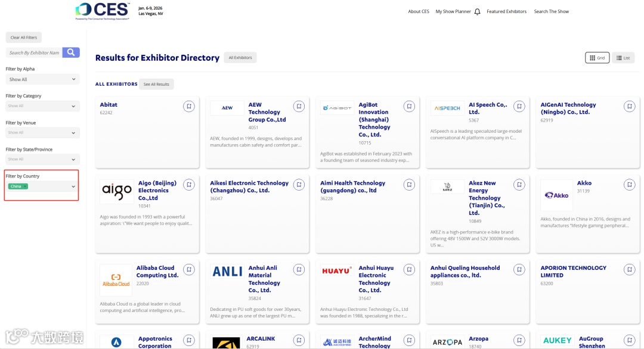Open the Filter by State/Province dropdown
Image resolution: width=644 pixels, height=349 pixels.
coord(42,159)
